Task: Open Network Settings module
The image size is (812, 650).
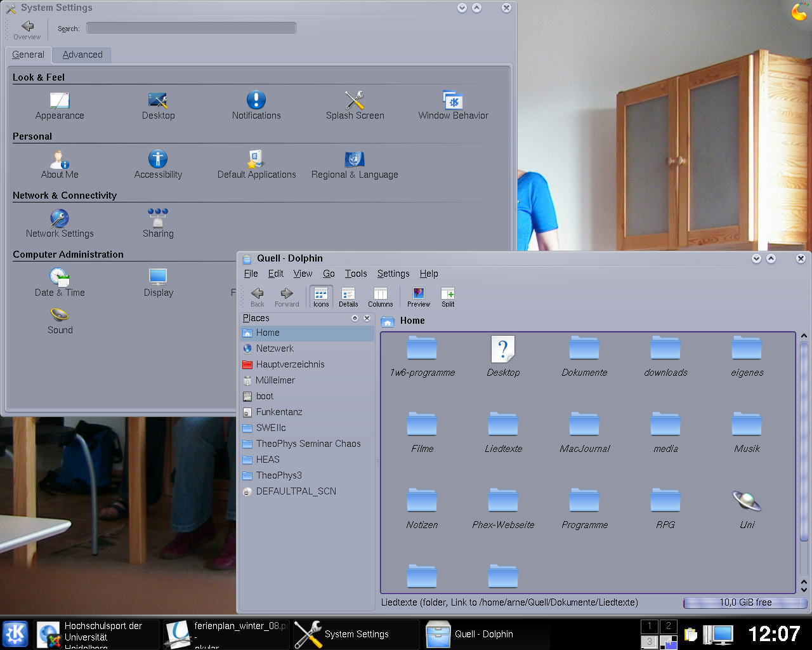Action: click(x=60, y=223)
